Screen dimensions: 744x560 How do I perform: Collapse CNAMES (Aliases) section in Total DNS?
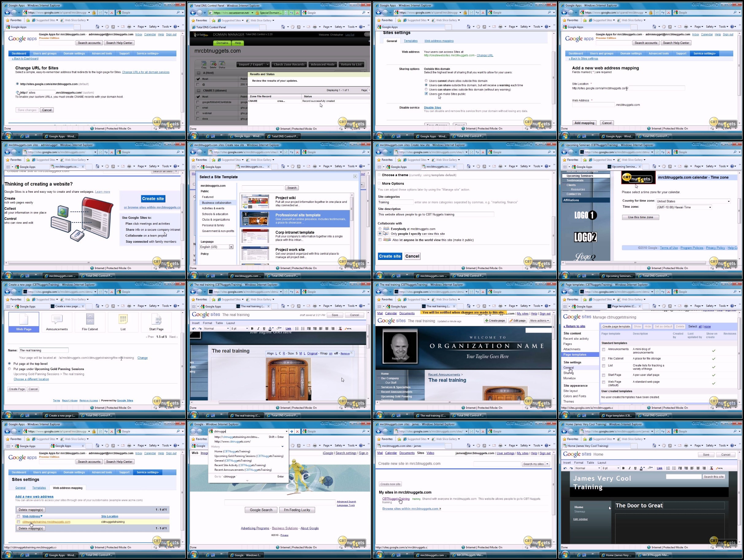[198, 91]
